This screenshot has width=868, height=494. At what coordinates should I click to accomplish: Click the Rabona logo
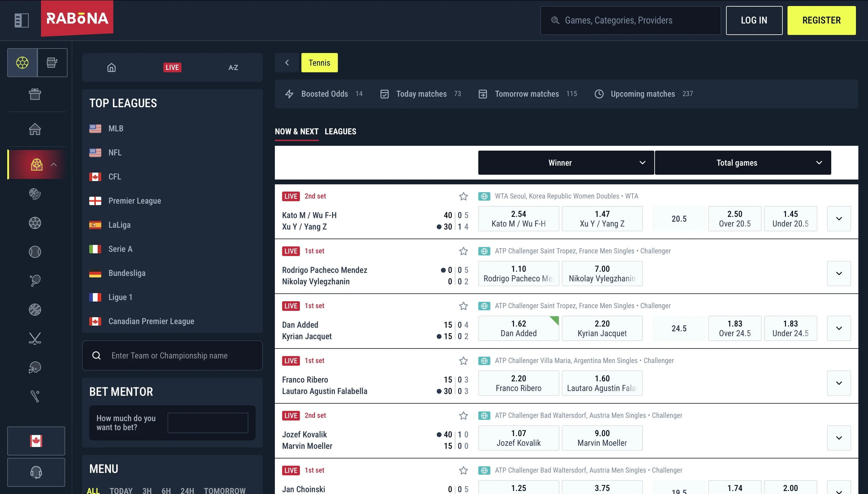click(77, 18)
